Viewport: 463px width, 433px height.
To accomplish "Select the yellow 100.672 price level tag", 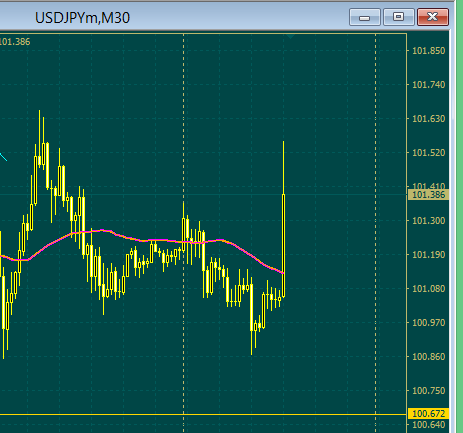I will pyautogui.click(x=429, y=414).
